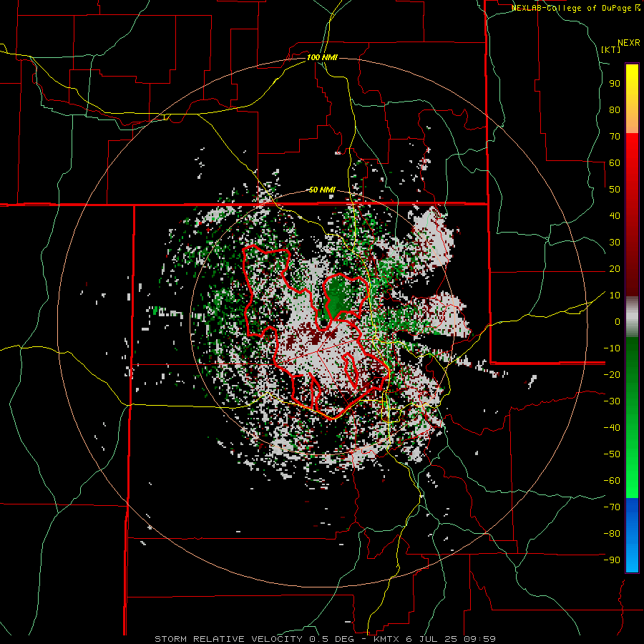Click the 80 value on the velocity scale

pyautogui.click(x=615, y=110)
